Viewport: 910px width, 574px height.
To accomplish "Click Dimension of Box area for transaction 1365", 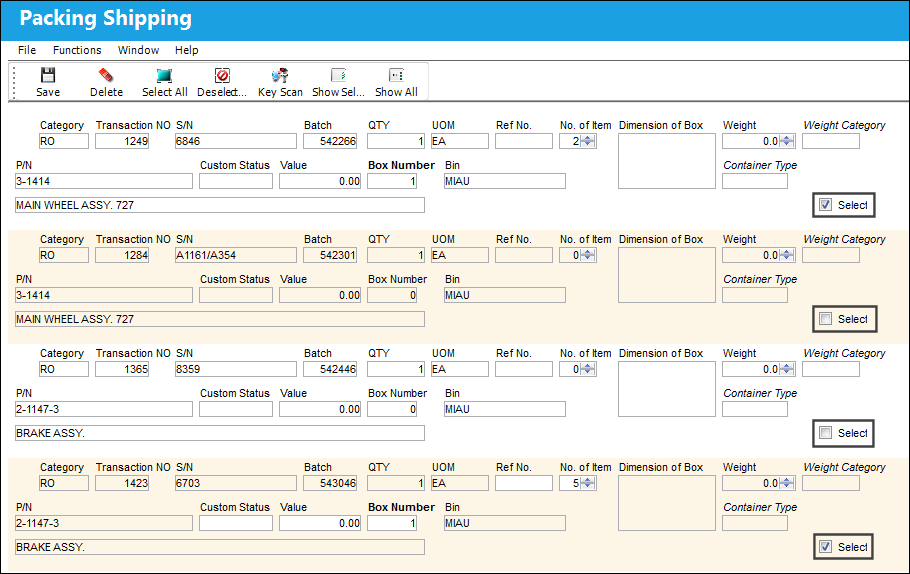I will (667, 389).
